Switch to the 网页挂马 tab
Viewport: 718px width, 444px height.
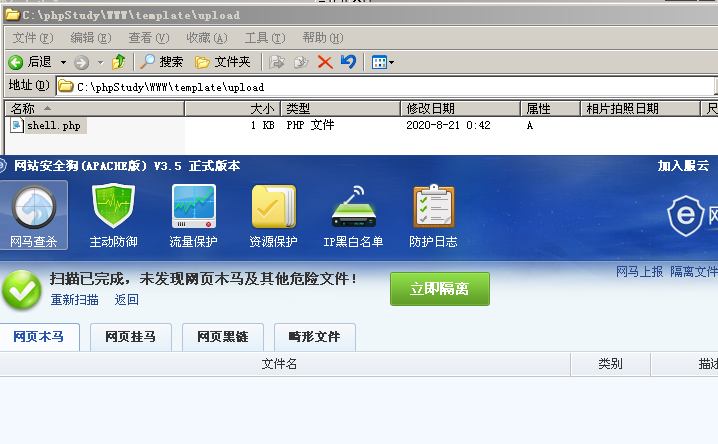(x=131, y=337)
